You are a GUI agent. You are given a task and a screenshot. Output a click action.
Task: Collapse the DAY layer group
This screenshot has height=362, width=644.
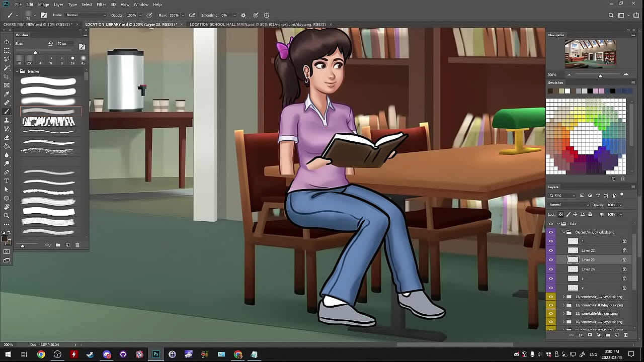click(557, 224)
